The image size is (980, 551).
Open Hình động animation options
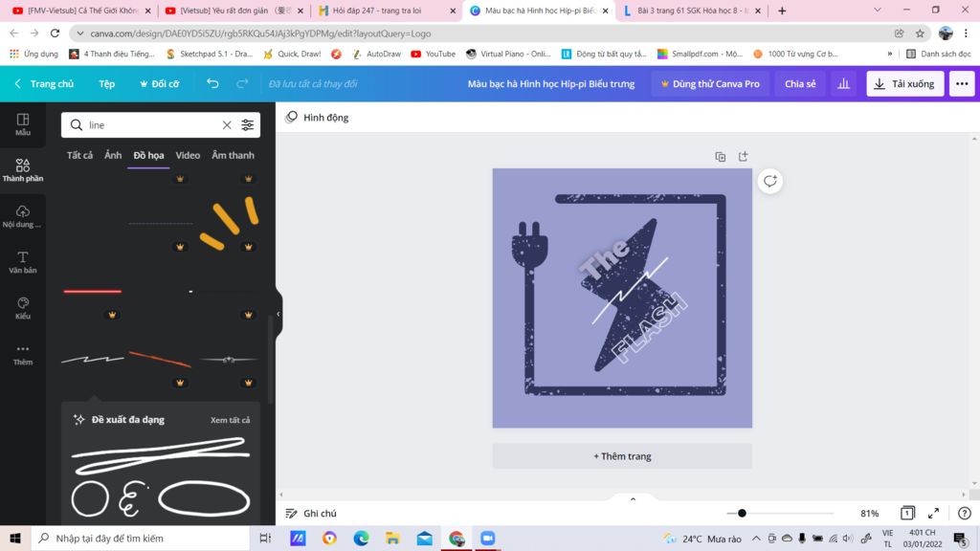tap(317, 118)
